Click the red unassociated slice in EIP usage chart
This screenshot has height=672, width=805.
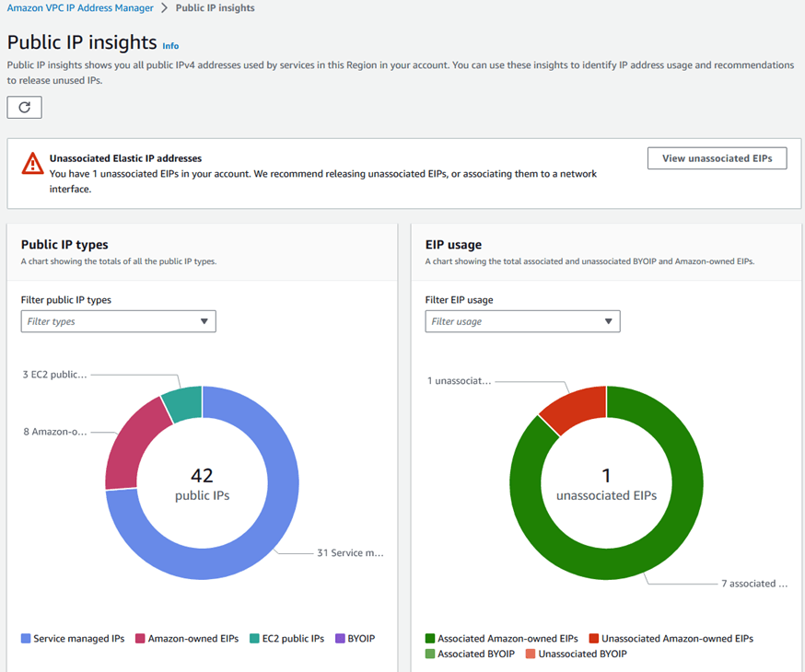click(580, 405)
